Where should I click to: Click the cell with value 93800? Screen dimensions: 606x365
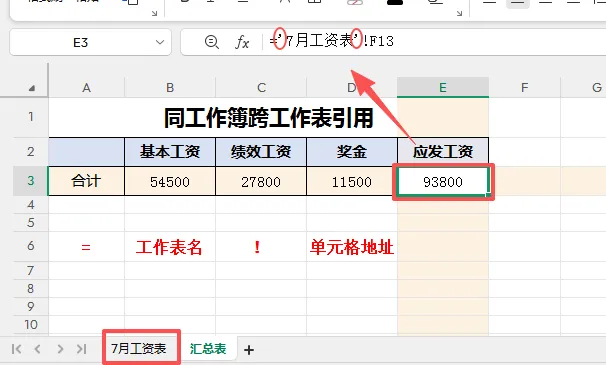coord(443,181)
